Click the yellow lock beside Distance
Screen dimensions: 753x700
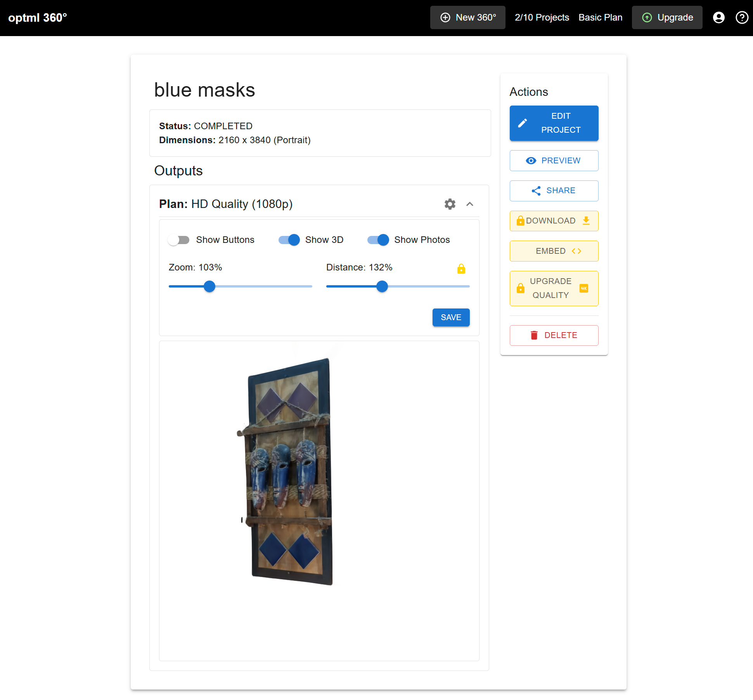(x=461, y=269)
